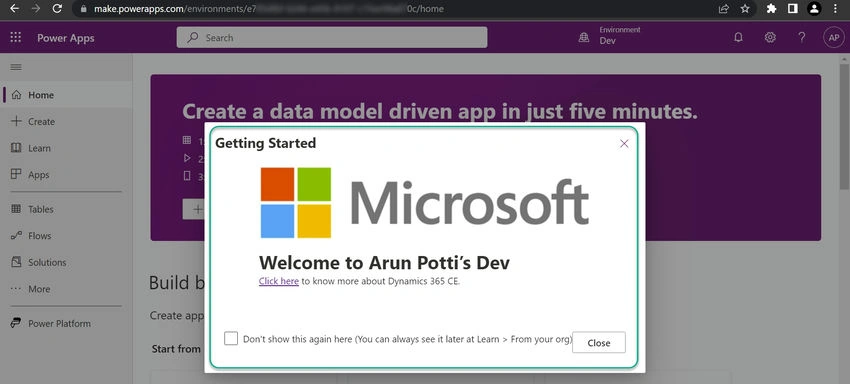Close the Getting Started dialog with X
850x384 pixels.
624,143
